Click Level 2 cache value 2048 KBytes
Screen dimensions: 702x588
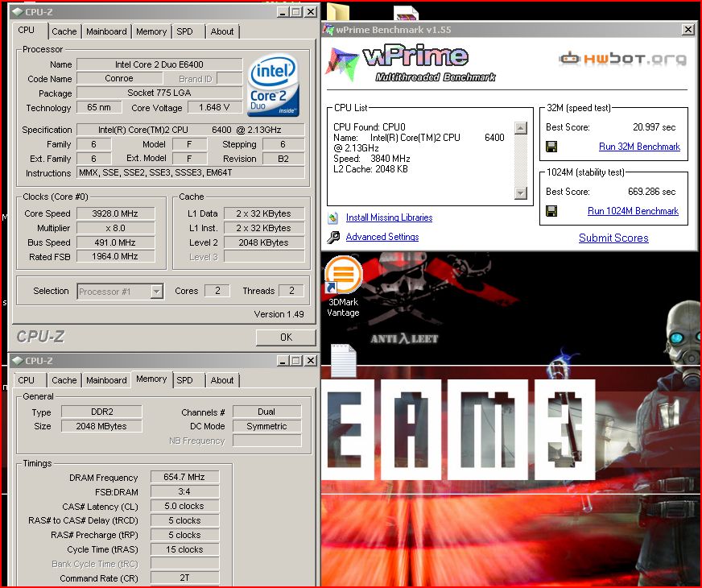(264, 242)
